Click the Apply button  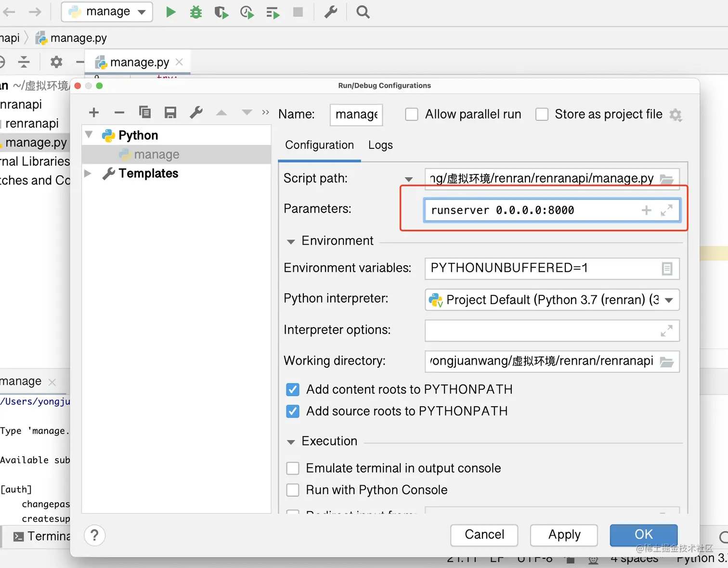(564, 535)
